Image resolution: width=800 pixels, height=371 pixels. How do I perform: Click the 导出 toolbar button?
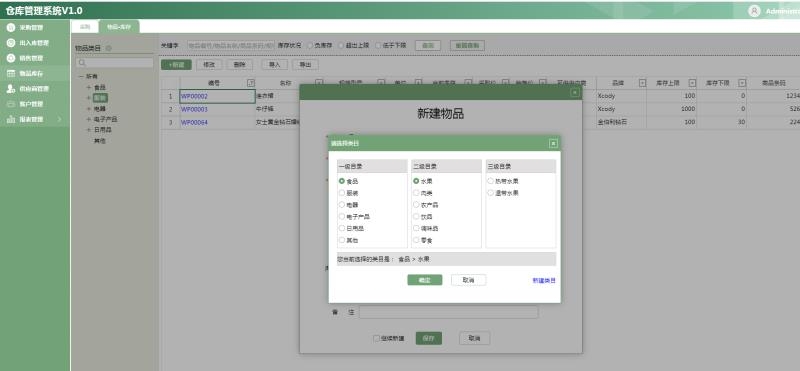point(305,65)
